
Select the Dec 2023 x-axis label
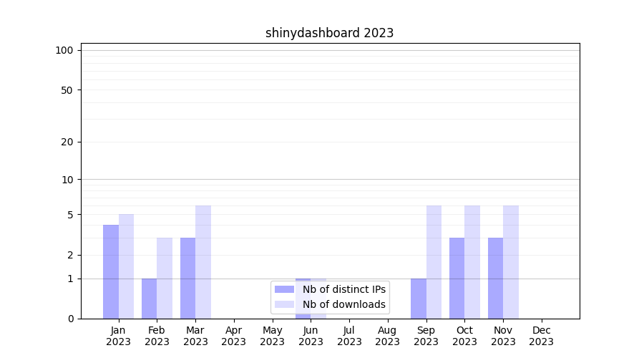point(541,336)
